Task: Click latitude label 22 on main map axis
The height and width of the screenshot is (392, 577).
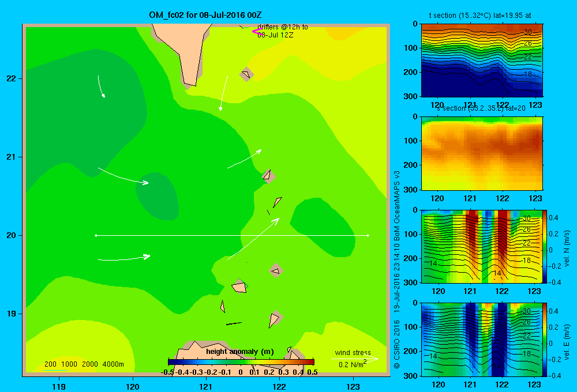Action: click(12, 78)
